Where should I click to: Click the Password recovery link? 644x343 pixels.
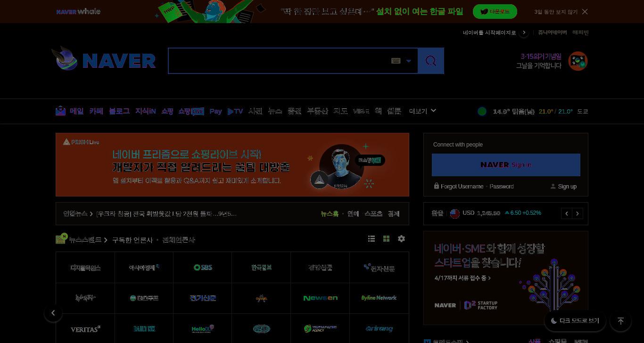click(502, 187)
